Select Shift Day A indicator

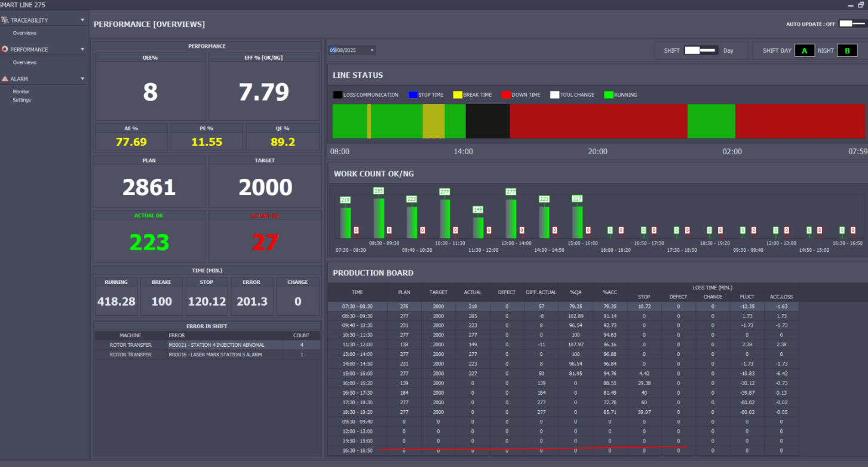tap(804, 51)
